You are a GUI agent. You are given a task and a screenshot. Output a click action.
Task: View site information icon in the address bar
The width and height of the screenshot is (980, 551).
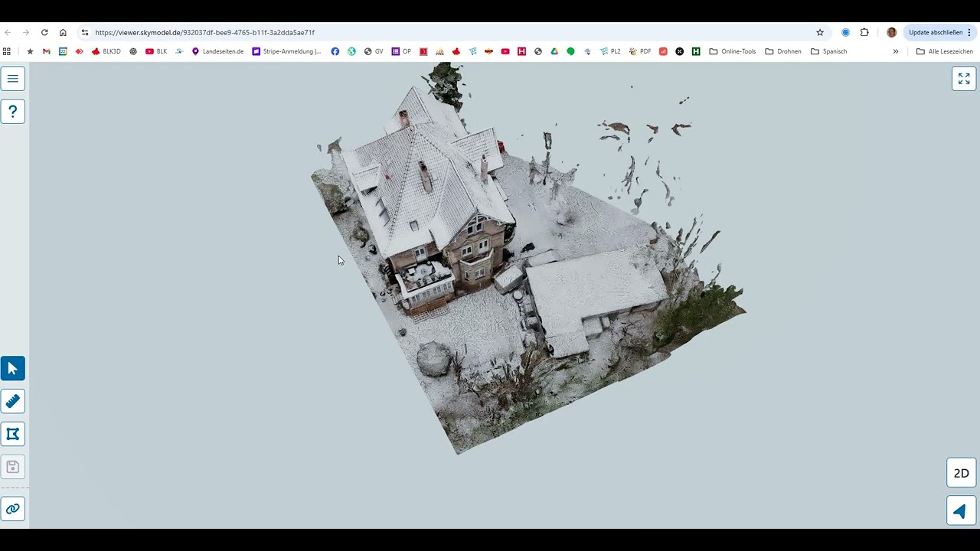pos(85,33)
